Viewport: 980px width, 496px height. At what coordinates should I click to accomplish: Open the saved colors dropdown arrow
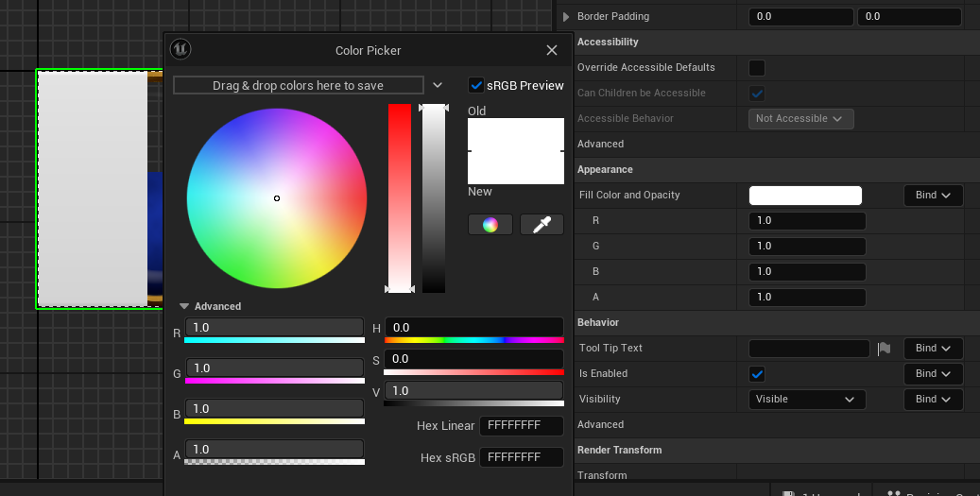(x=438, y=85)
